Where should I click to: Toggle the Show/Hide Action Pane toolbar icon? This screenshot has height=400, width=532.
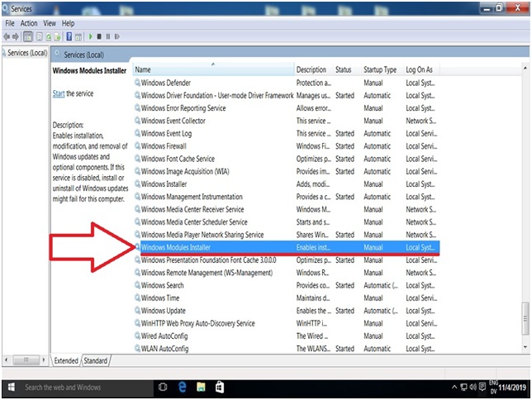(x=78, y=36)
